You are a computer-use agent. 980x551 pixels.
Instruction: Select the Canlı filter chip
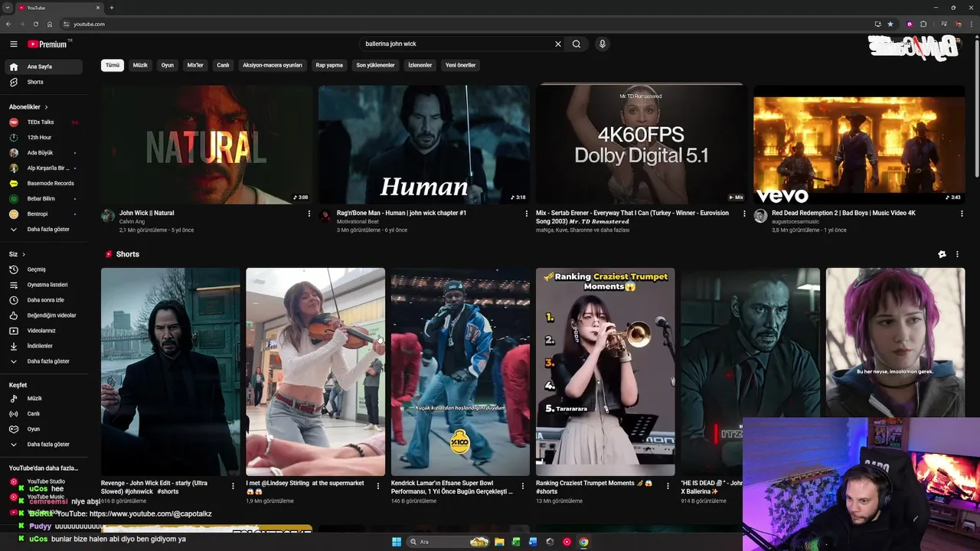(x=223, y=65)
